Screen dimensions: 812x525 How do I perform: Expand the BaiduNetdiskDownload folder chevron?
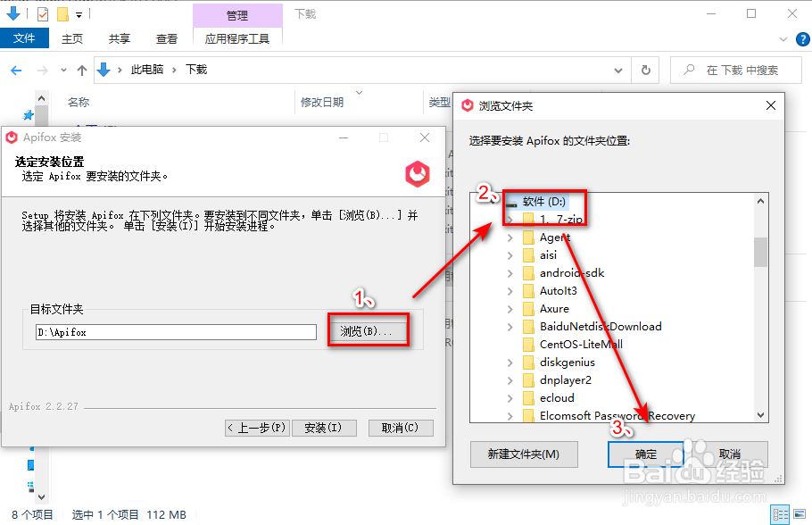(x=510, y=327)
